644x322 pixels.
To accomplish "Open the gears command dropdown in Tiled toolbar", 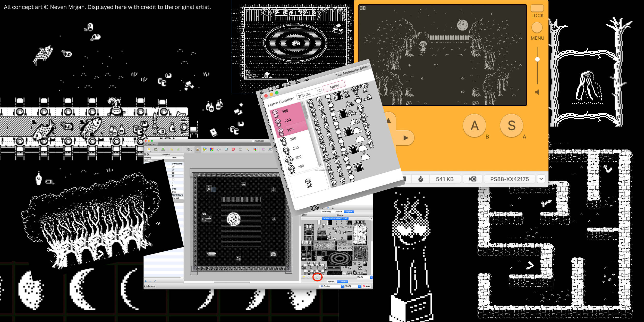I will (189, 149).
